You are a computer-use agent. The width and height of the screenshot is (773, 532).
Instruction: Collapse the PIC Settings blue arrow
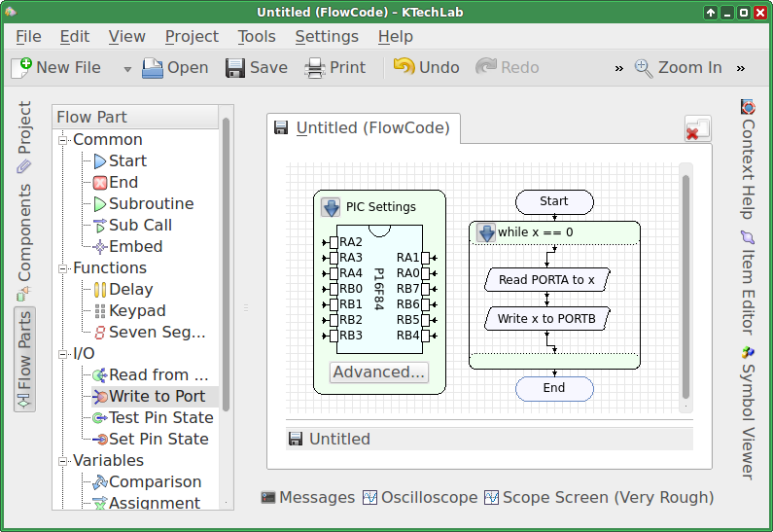(331, 207)
